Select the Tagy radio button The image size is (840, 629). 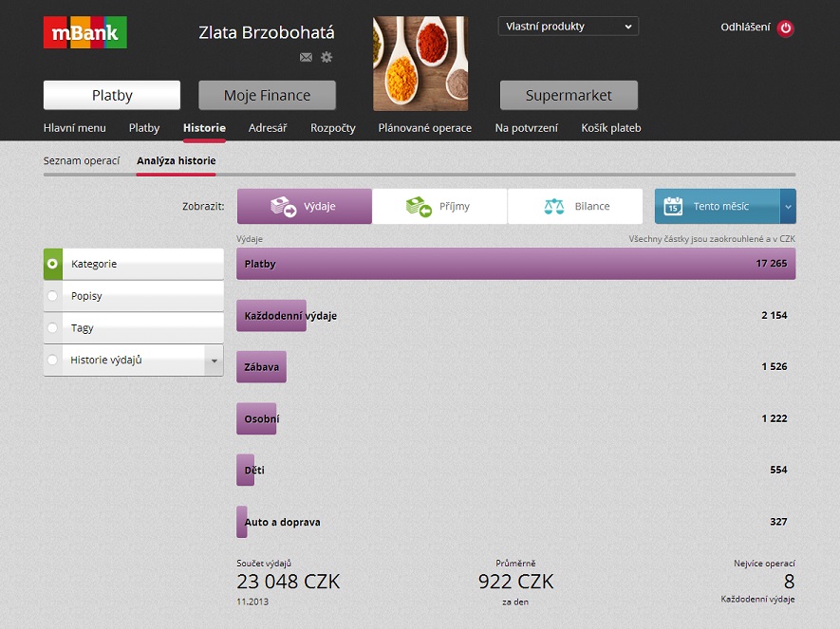coord(52,327)
